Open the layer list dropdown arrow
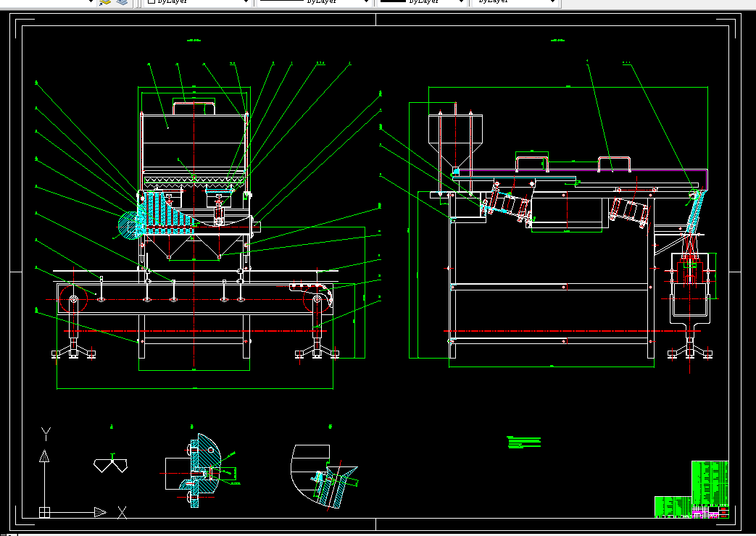Image resolution: width=756 pixels, height=536 pixels. (x=90, y=2)
